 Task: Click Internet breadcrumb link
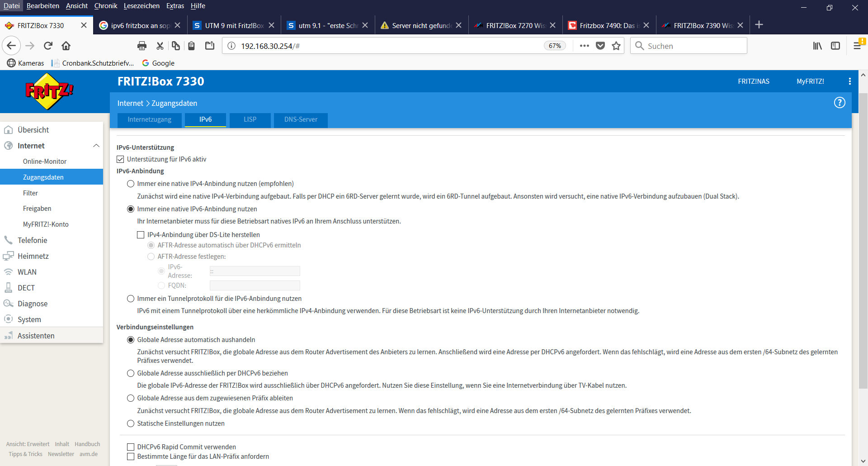point(130,103)
